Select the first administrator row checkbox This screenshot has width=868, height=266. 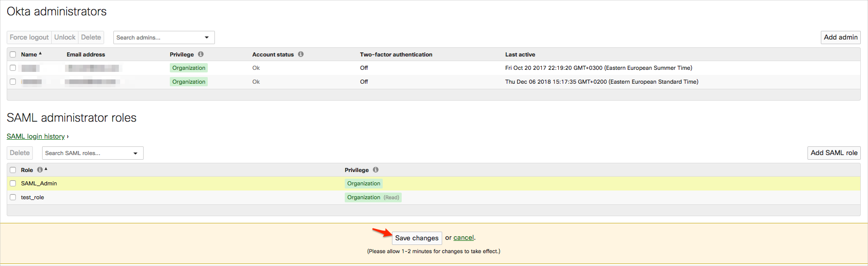(13, 68)
